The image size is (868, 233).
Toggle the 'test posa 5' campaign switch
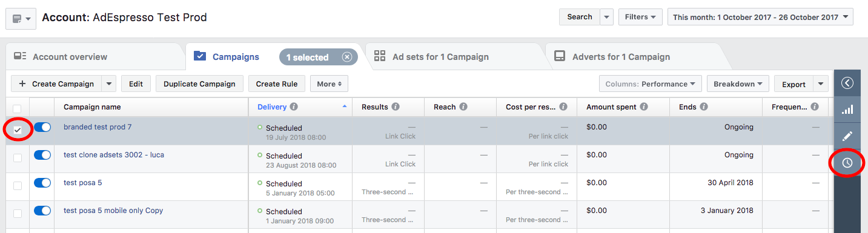tap(42, 183)
